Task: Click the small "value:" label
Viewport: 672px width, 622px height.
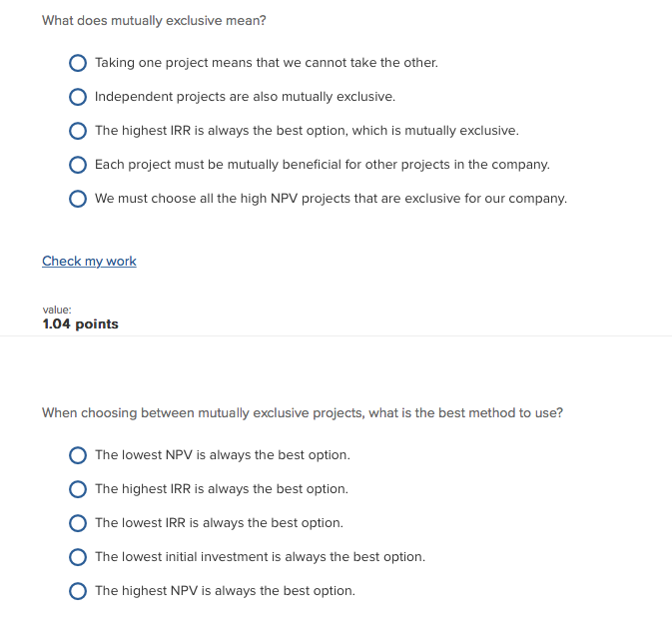Action: 57,310
